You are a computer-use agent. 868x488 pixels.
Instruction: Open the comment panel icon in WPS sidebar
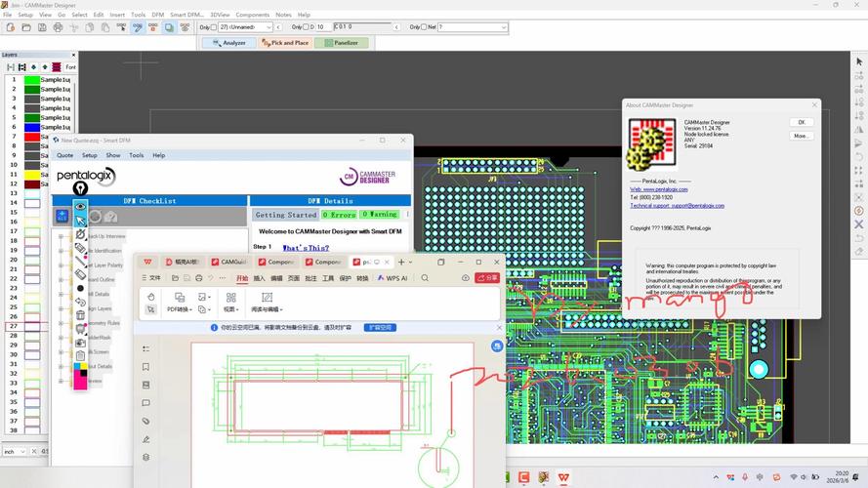(146, 403)
